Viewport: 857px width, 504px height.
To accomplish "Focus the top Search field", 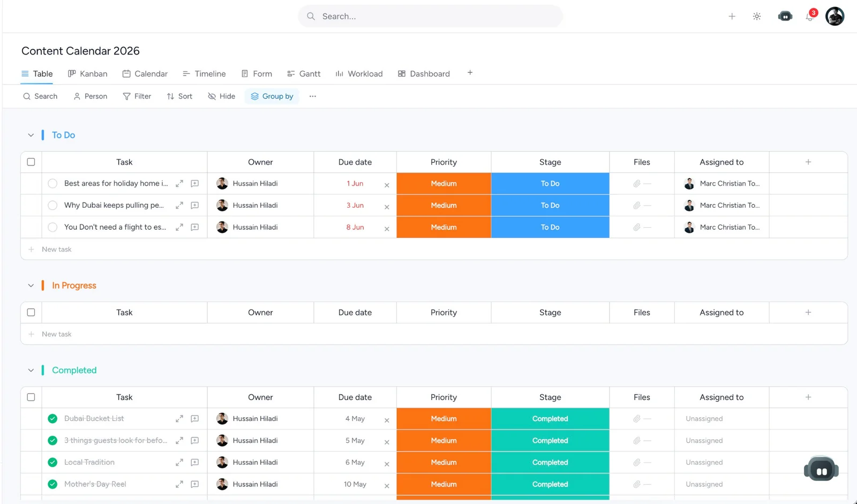I will [x=430, y=17].
